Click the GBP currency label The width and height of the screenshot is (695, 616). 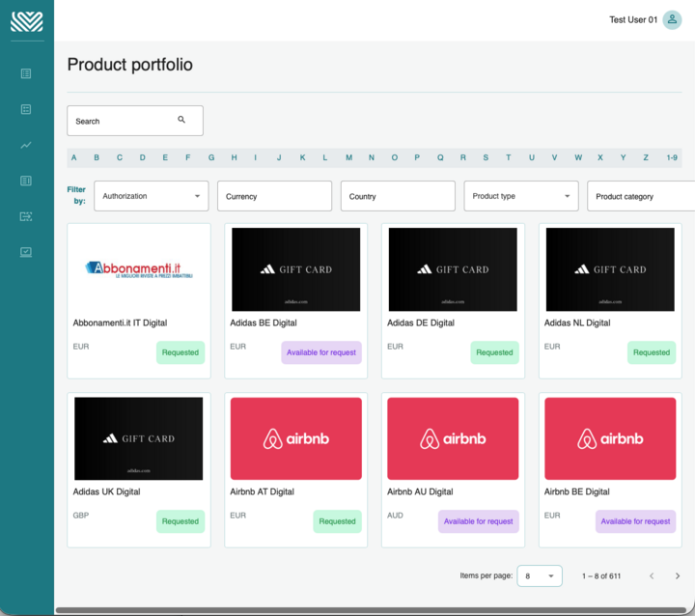pyautogui.click(x=81, y=516)
